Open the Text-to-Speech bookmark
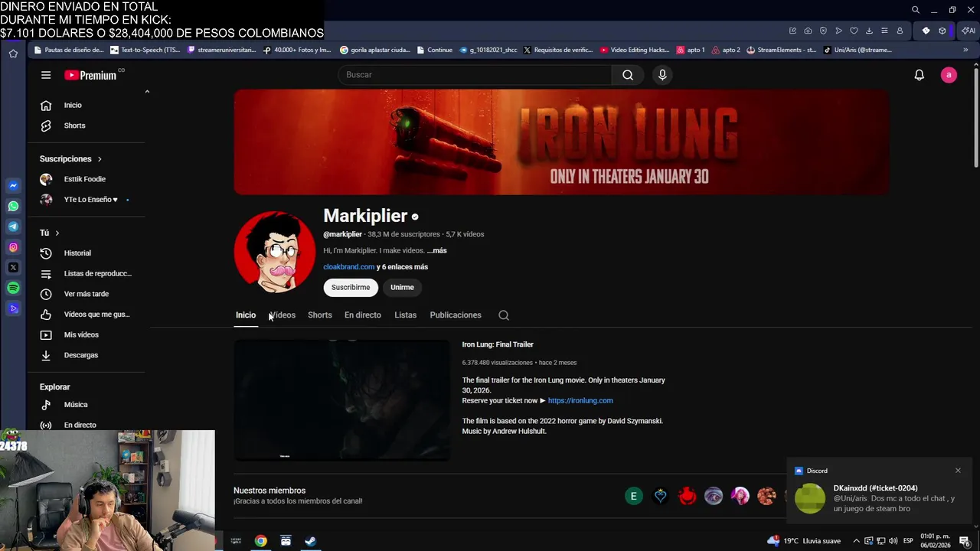The image size is (980, 551). (145, 50)
